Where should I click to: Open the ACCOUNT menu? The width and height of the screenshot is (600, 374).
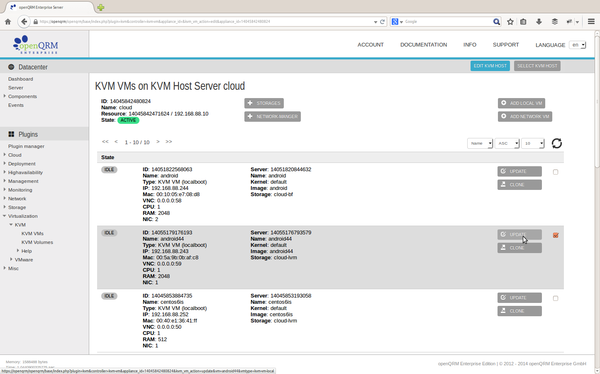(370, 45)
